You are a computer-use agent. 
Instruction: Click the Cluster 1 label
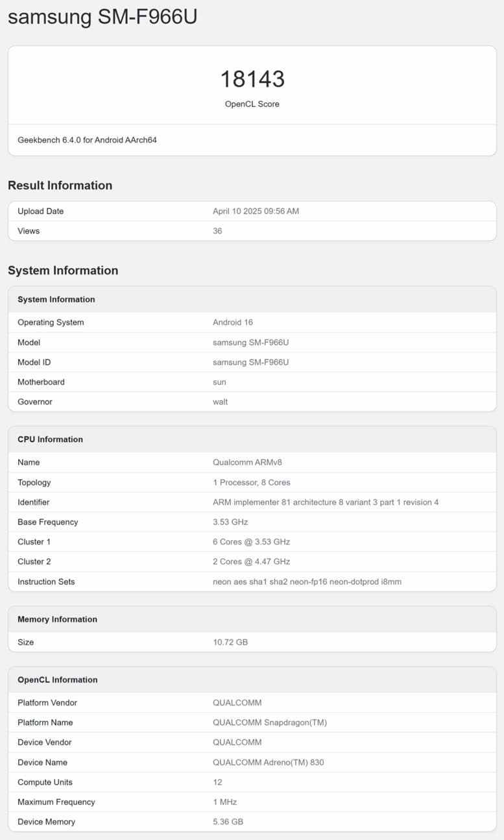34,542
